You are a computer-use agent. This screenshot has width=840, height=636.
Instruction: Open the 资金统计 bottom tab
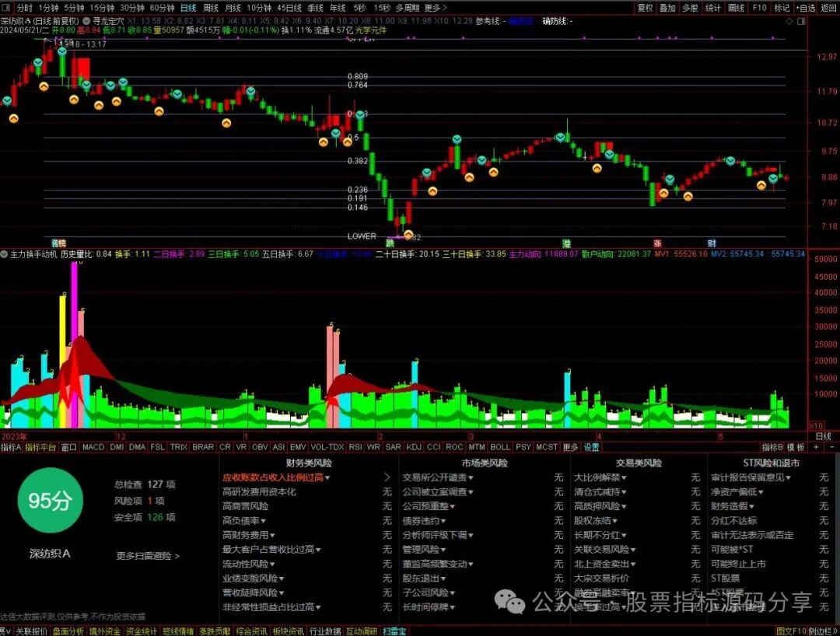(x=142, y=631)
